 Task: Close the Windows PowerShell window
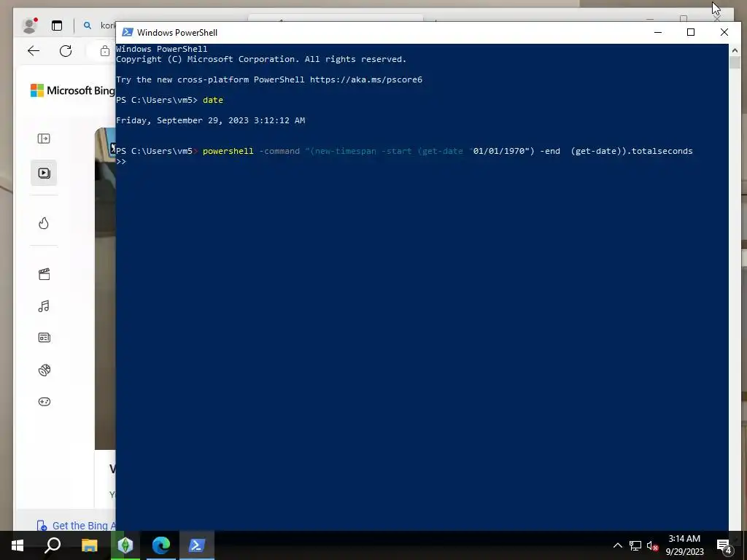coord(724,32)
